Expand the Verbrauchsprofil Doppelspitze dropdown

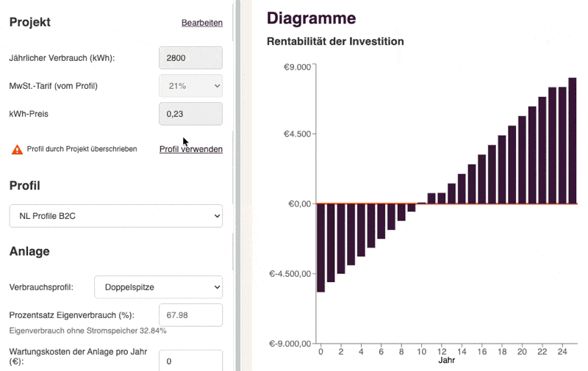pos(159,287)
